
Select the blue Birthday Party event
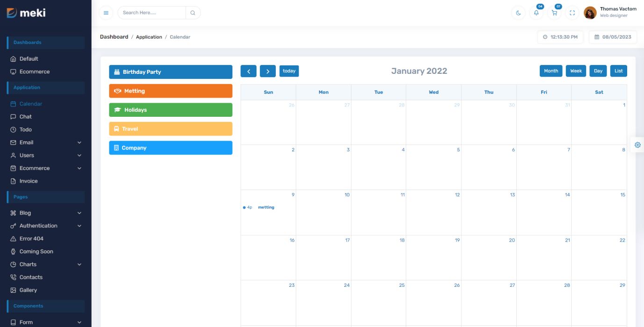(x=171, y=72)
